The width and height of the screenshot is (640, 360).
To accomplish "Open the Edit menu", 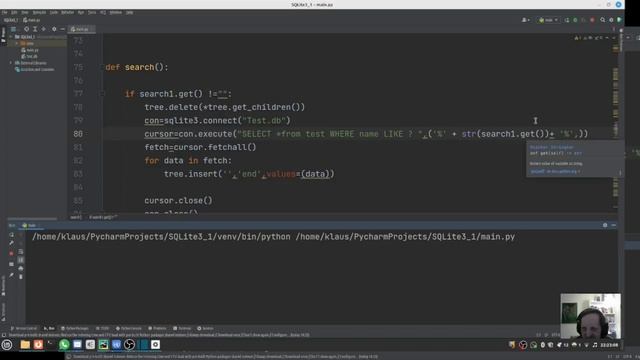I will [x=14, y=13].
